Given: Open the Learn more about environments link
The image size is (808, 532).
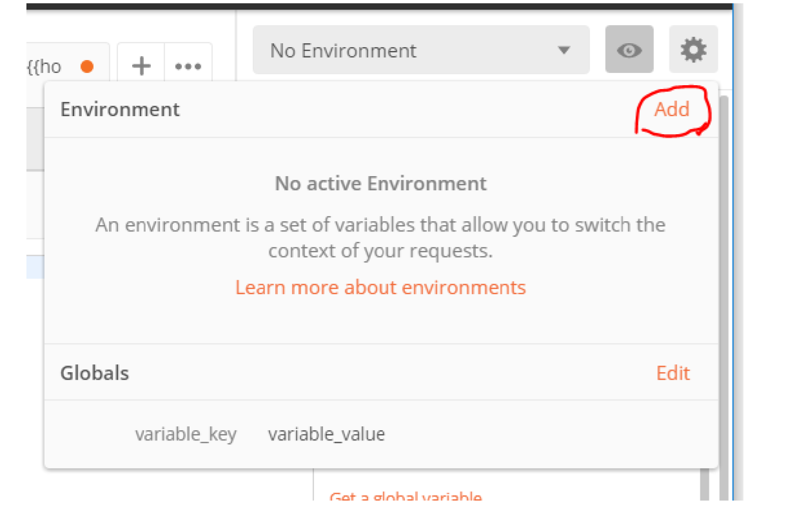Looking at the screenshot, I should (380, 287).
